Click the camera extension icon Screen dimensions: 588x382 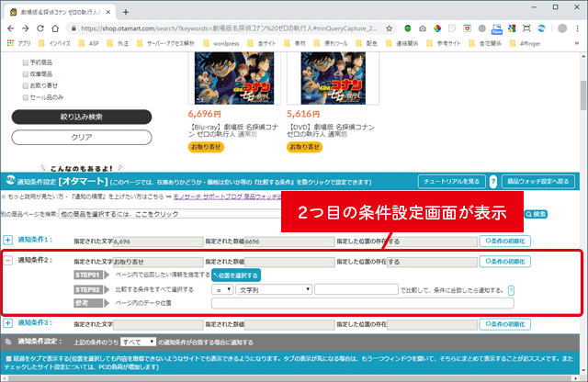pyautogui.click(x=423, y=28)
